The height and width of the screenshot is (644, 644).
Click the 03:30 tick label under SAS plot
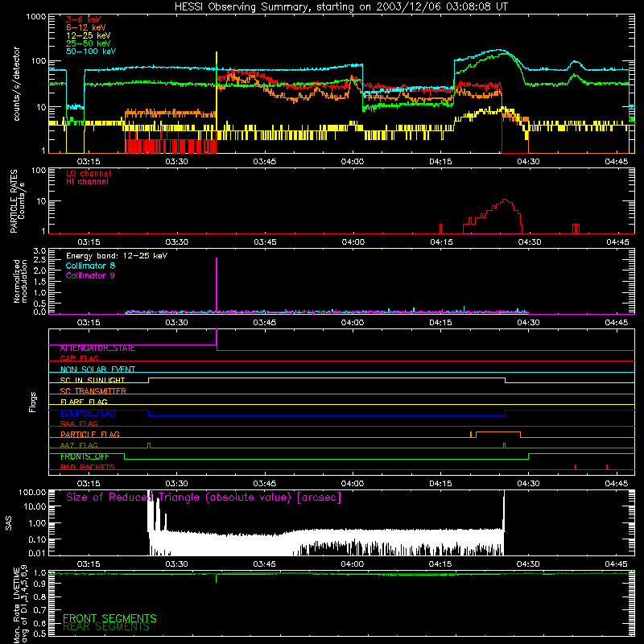[x=176, y=564]
